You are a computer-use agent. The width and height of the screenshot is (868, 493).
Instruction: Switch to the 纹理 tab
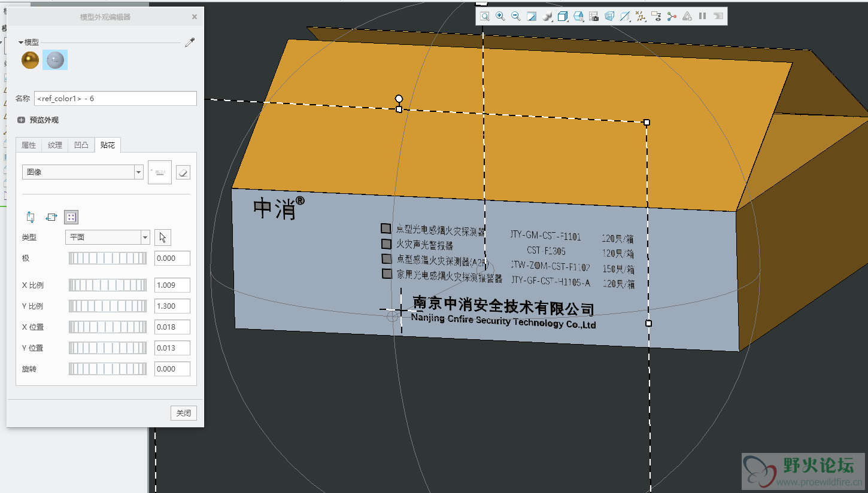55,145
